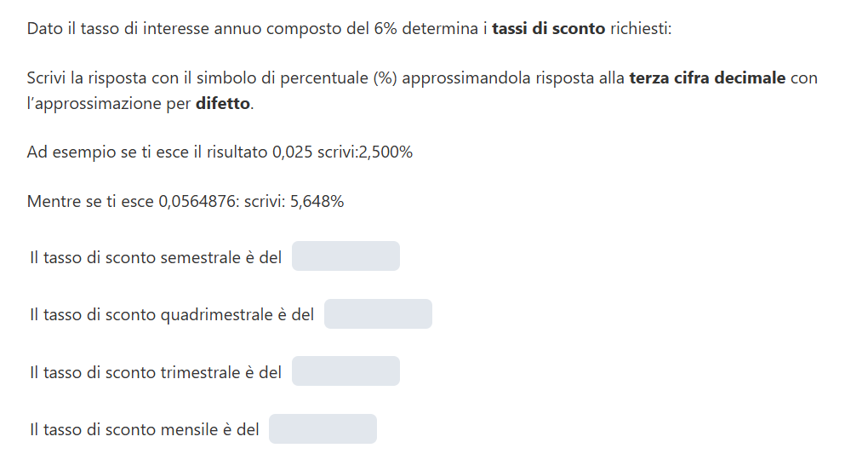Viewport: 868px width, 471px height.
Task: Click the "6%" interest rate in the question
Action: pos(384,29)
